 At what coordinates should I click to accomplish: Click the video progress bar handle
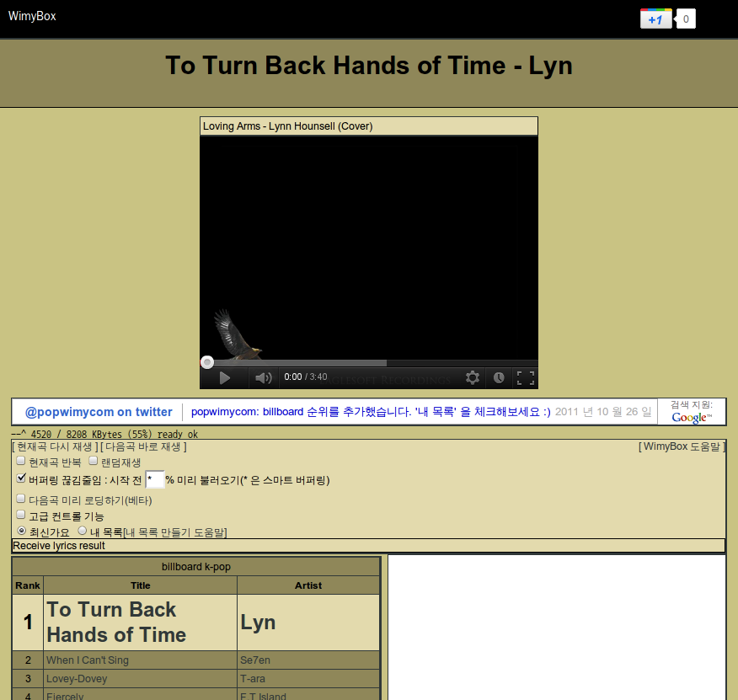click(207, 362)
